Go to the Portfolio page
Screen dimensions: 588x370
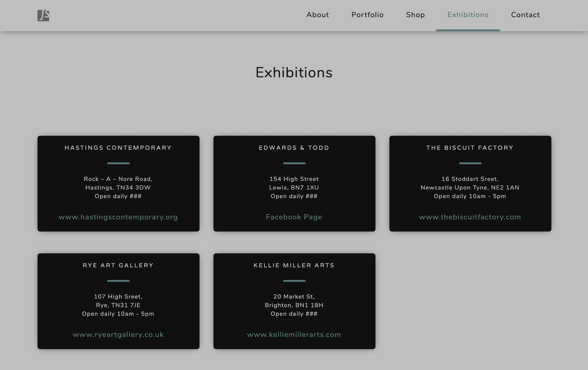coord(367,15)
